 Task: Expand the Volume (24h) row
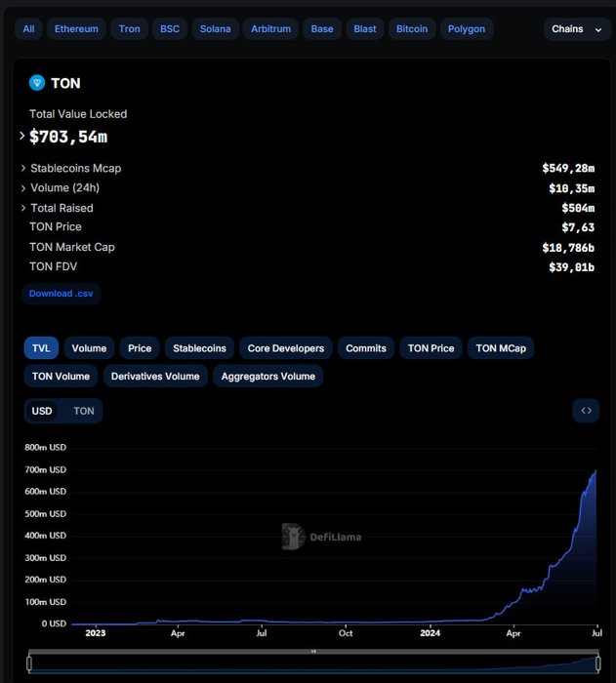23,188
